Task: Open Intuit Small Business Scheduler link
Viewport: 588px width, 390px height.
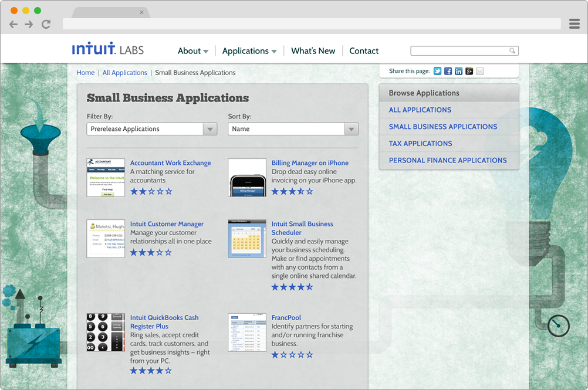Action: (302, 228)
